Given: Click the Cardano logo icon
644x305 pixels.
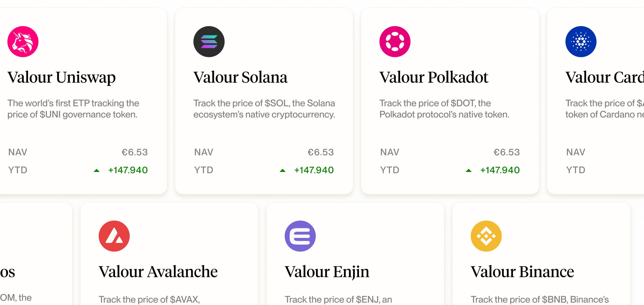Looking at the screenshot, I should [x=581, y=42].
